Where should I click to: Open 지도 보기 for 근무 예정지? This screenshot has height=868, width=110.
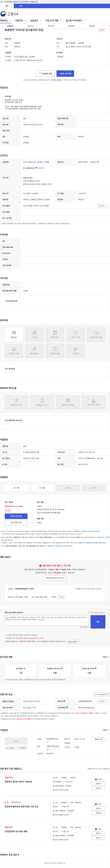pyautogui.click(x=102, y=206)
